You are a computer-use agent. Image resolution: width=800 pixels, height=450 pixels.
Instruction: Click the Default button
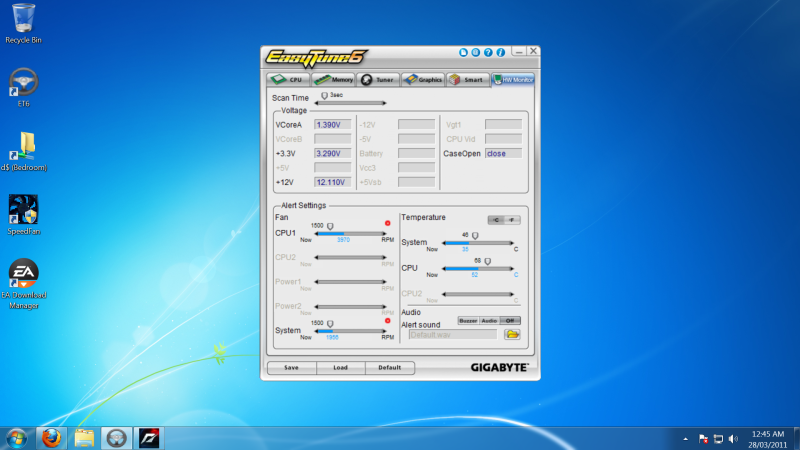click(389, 367)
